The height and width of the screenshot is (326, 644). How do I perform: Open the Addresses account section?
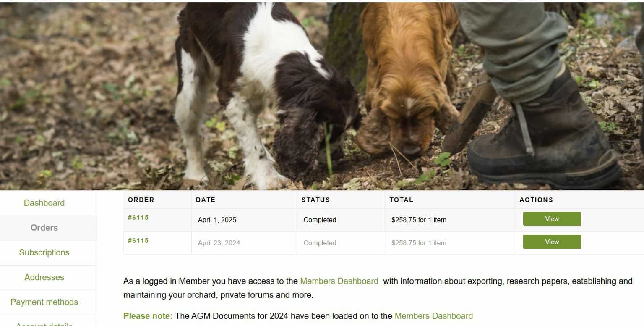pos(44,277)
